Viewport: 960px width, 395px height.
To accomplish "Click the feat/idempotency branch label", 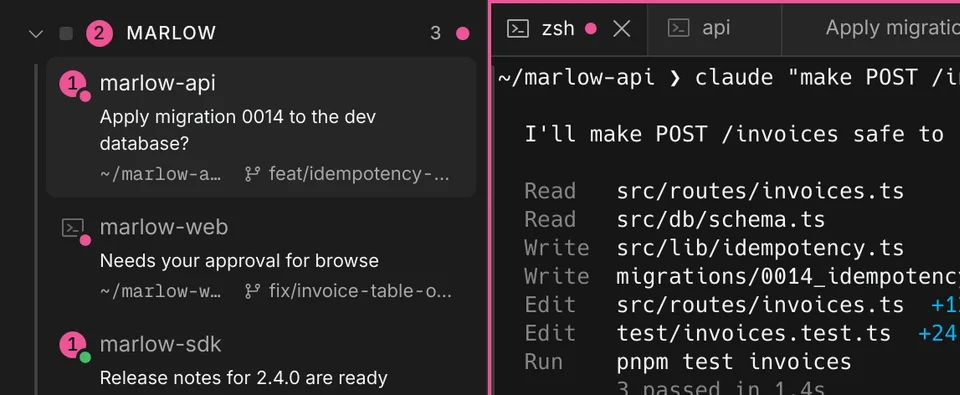I will point(359,174).
